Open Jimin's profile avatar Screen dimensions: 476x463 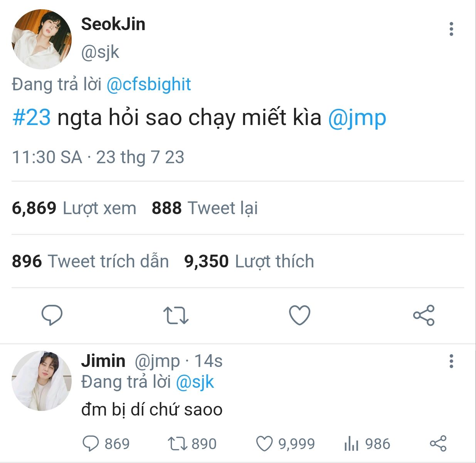pyautogui.click(x=42, y=380)
